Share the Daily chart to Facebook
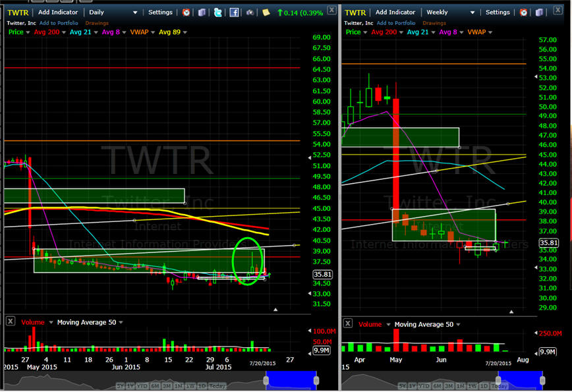Image resolution: width=572 pixels, height=392 pixels. click(234, 13)
